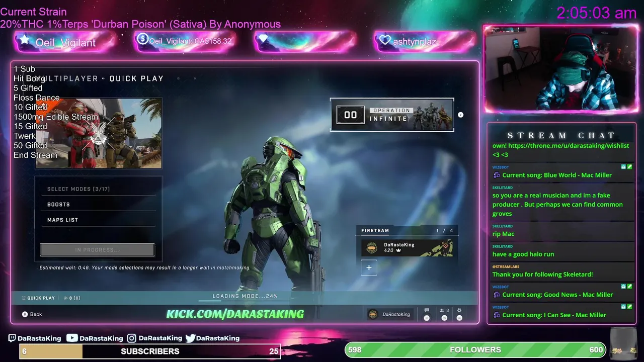The width and height of the screenshot is (644, 362).
Task: Click 'Current song: Blue World - Mac Miller' message
Action: [557, 175]
